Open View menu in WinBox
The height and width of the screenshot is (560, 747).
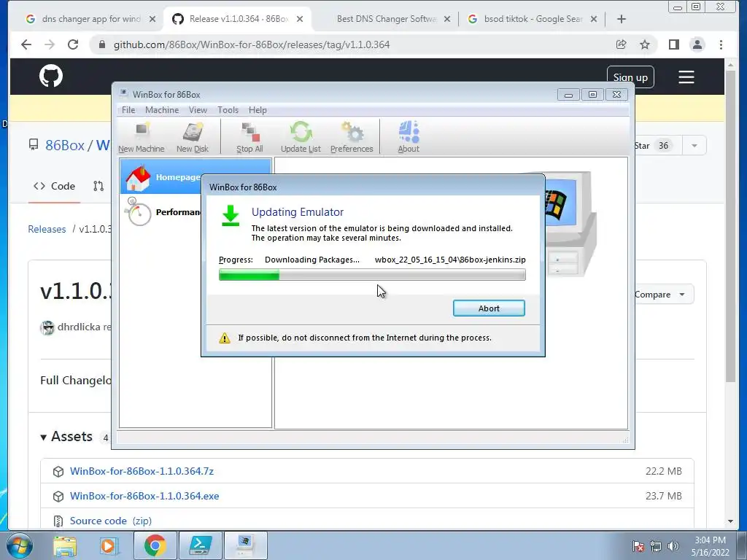198,110
